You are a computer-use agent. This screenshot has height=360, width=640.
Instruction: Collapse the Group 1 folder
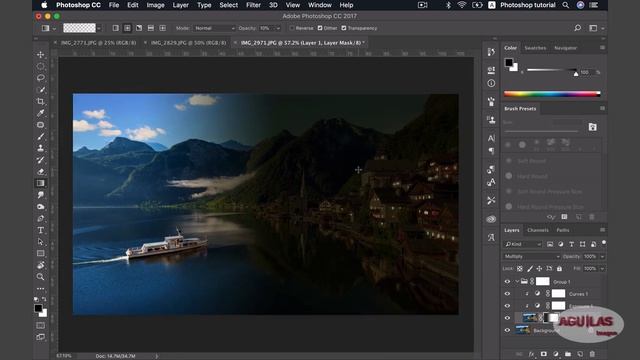point(517,282)
